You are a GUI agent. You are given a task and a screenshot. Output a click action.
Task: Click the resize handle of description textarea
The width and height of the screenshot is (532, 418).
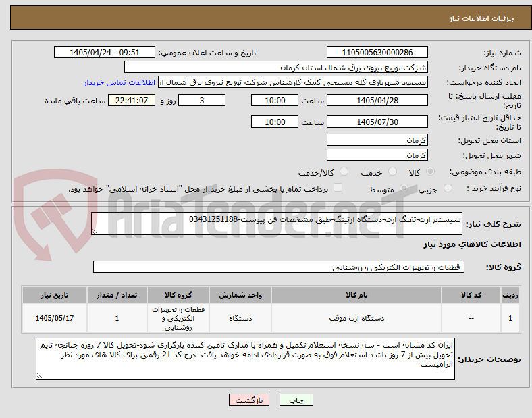pos(95,232)
